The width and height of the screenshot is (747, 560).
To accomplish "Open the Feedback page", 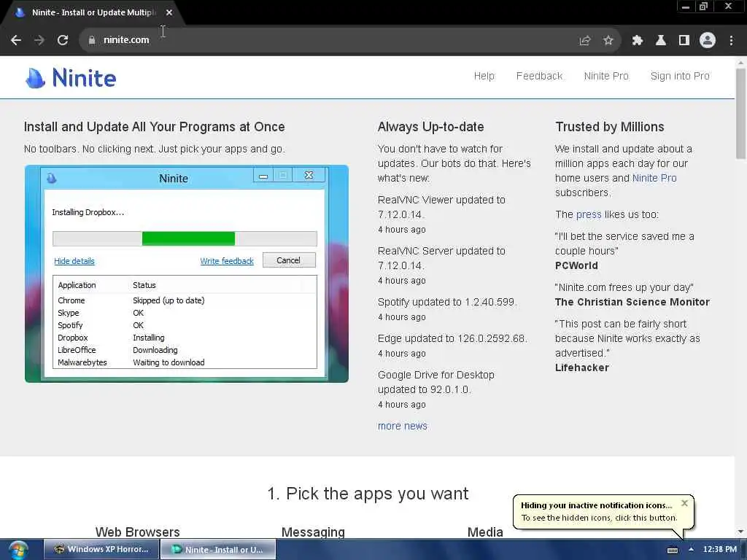I will pos(539,76).
